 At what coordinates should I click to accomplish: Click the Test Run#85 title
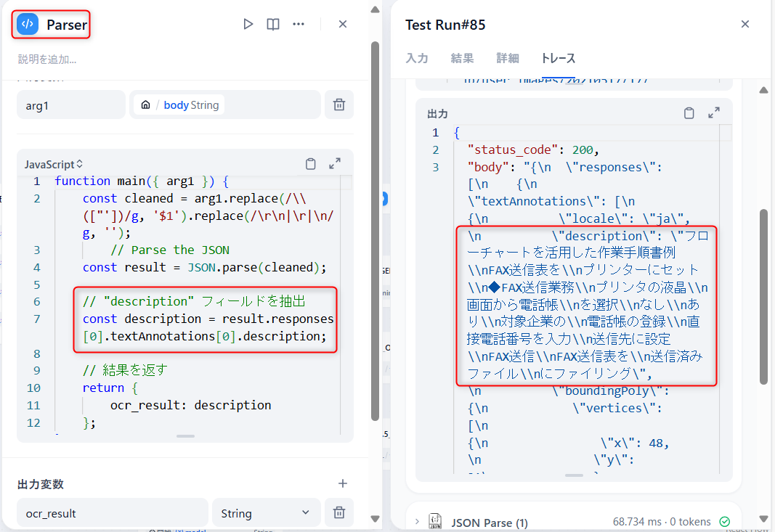point(445,25)
